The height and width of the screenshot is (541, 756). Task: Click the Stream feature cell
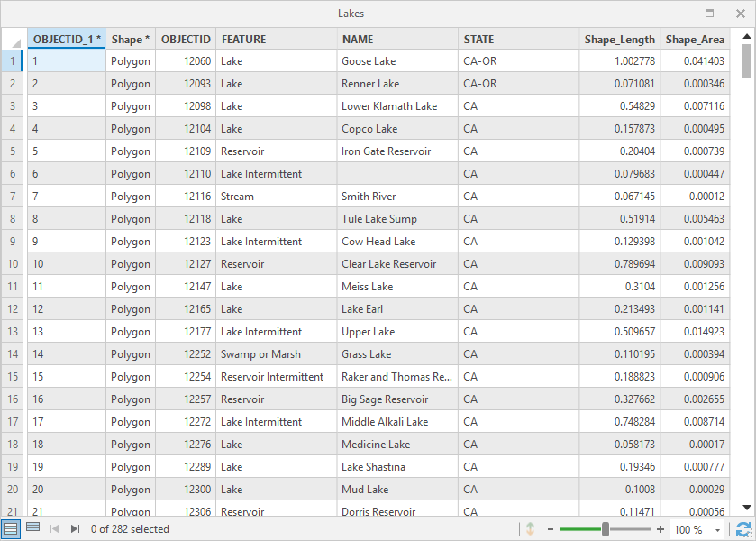(x=277, y=197)
